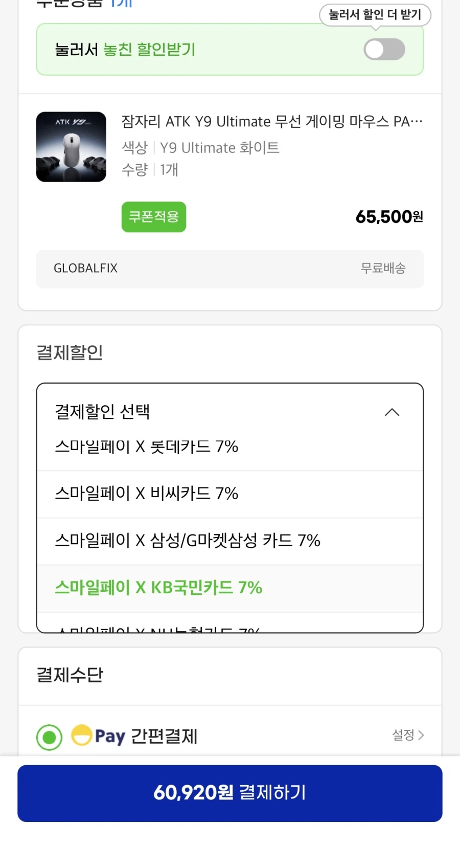
Task: Click the 무료배송 shipping label
Action: 384,269
